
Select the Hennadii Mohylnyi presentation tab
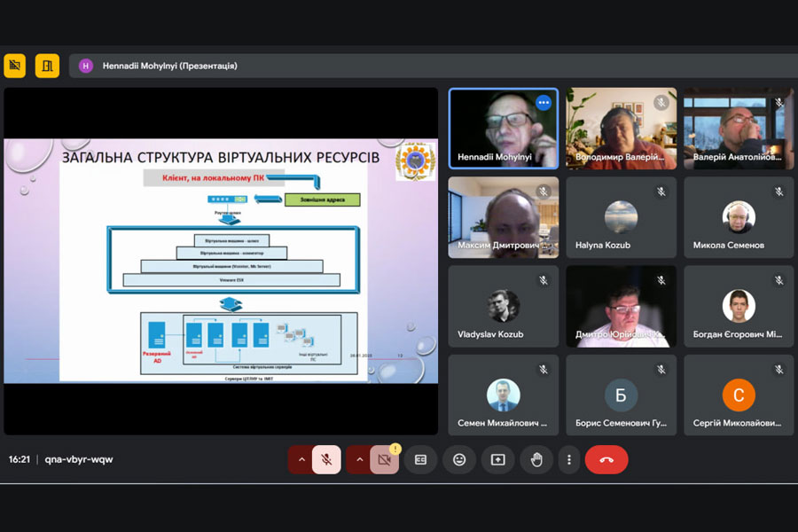pos(170,66)
